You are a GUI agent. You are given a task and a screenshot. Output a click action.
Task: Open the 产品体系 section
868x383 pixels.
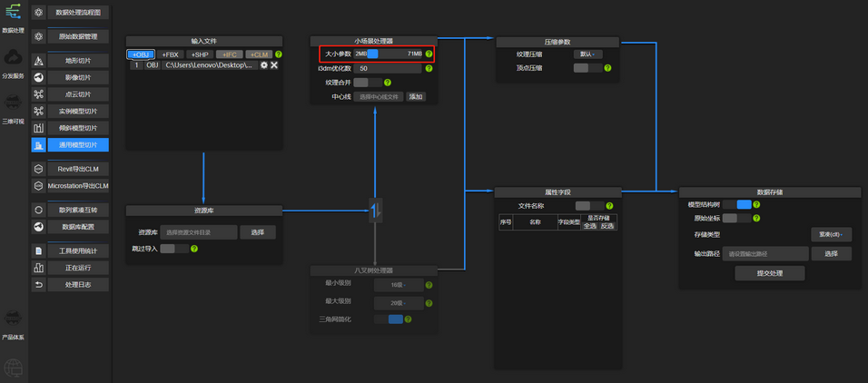coord(13,324)
